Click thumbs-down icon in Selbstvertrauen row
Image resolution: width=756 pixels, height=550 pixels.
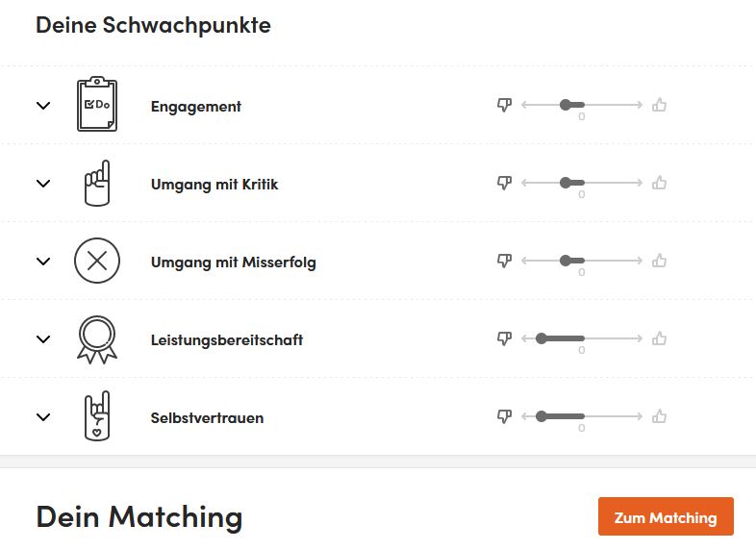tap(504, 416)
